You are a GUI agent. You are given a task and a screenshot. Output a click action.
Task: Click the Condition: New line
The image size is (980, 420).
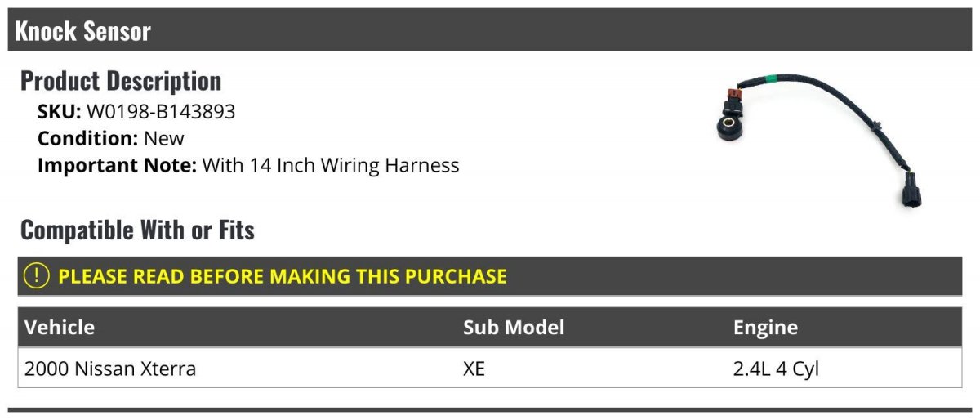[x=111, y=139]
